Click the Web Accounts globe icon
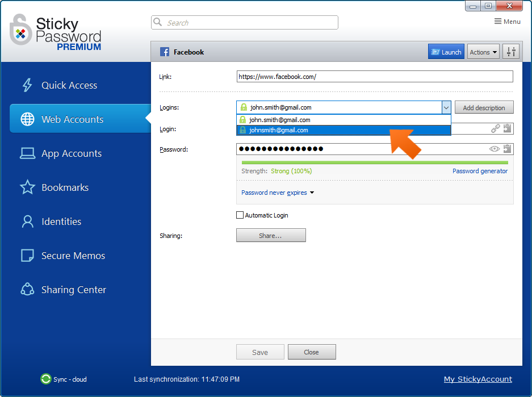Viewport: 532px width, 397px height. 27,119
